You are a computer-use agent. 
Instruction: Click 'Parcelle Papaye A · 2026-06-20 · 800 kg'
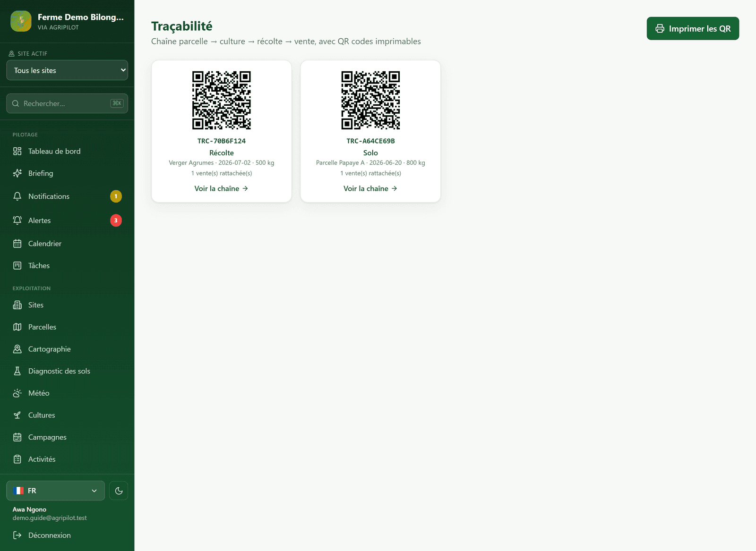(x=370, y=163)
